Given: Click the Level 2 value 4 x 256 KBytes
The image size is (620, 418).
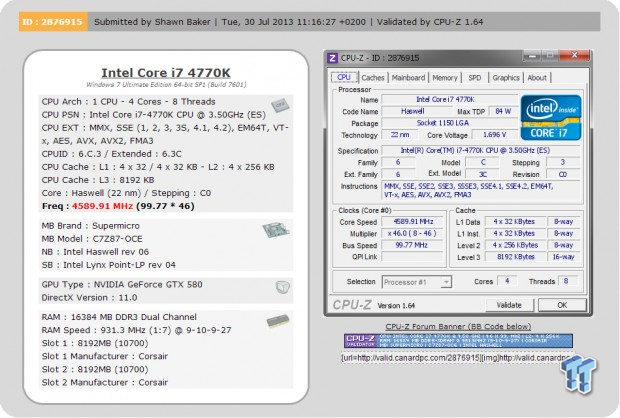Looking at the screenshot, I should [514, 245].
